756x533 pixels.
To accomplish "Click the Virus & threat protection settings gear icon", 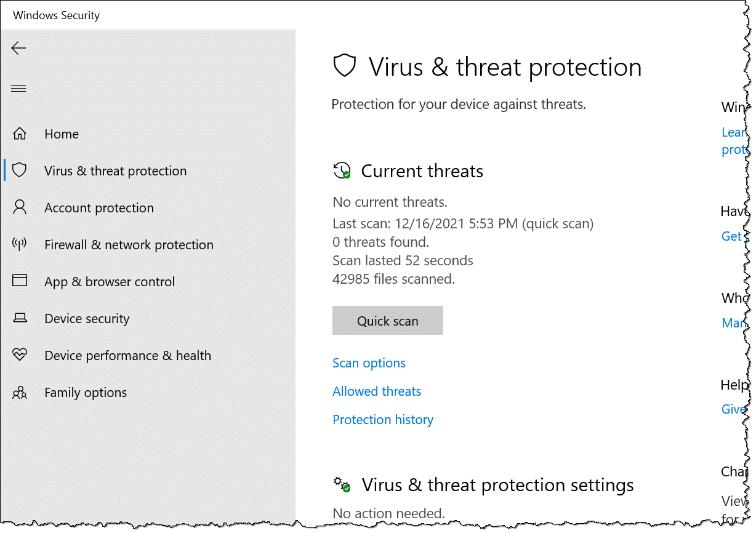I will [342, 484].
